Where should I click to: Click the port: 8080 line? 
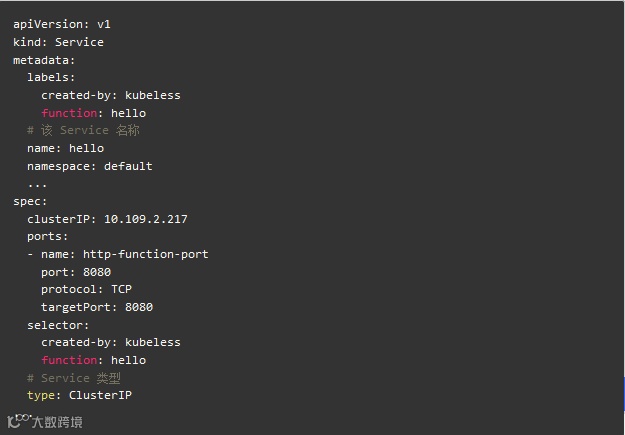tap(76, 272)
